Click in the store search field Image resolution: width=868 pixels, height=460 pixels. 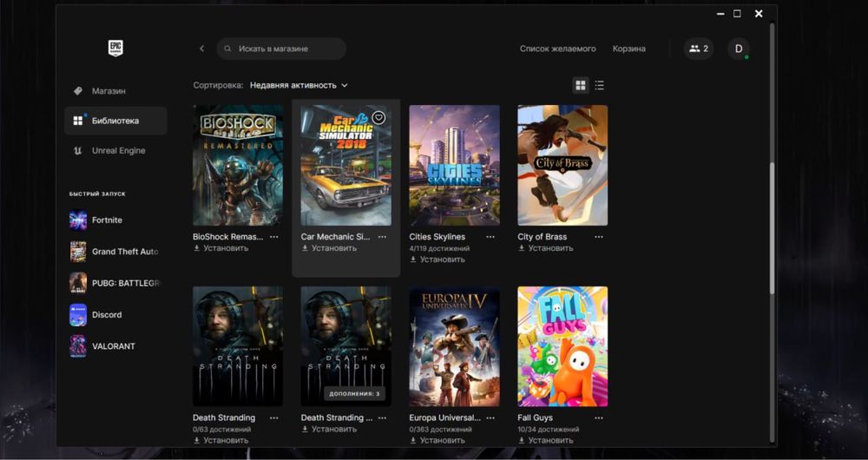281,49
